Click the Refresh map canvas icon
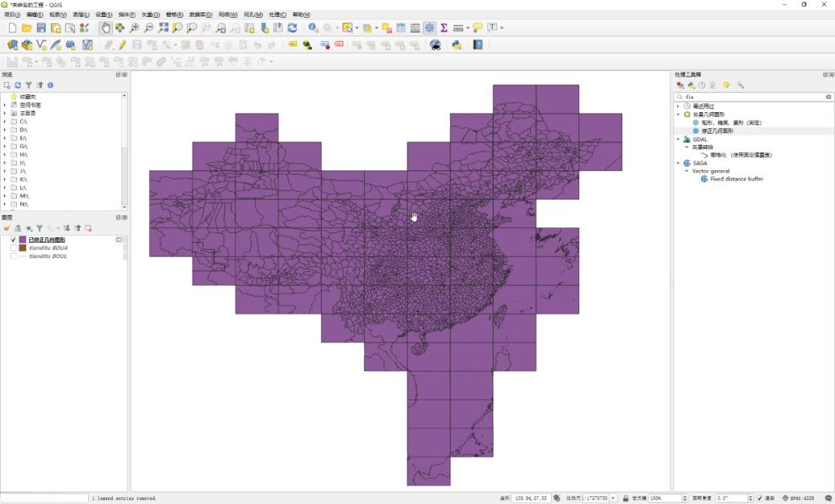The width and height of the screenshot is (835, 504). coord(292,28)
